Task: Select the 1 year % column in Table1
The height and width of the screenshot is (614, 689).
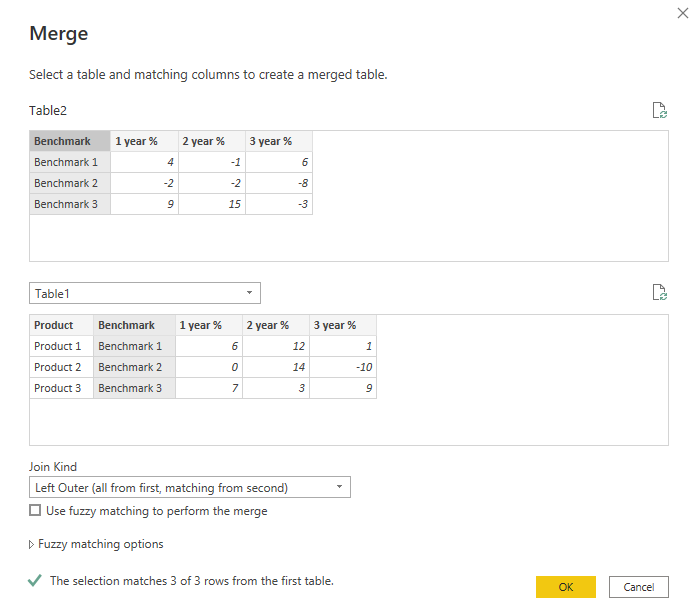Action: pyautogui.click(x=209, y=325)
